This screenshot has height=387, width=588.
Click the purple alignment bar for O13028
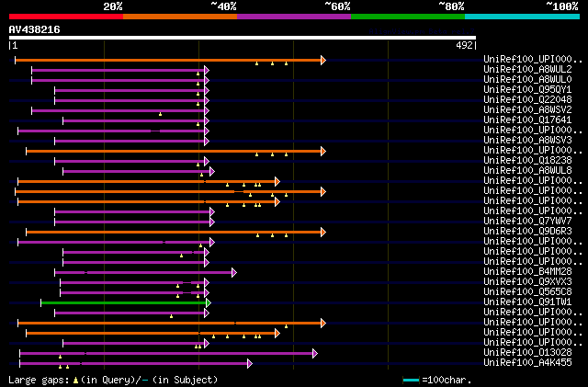click(166, 354)
